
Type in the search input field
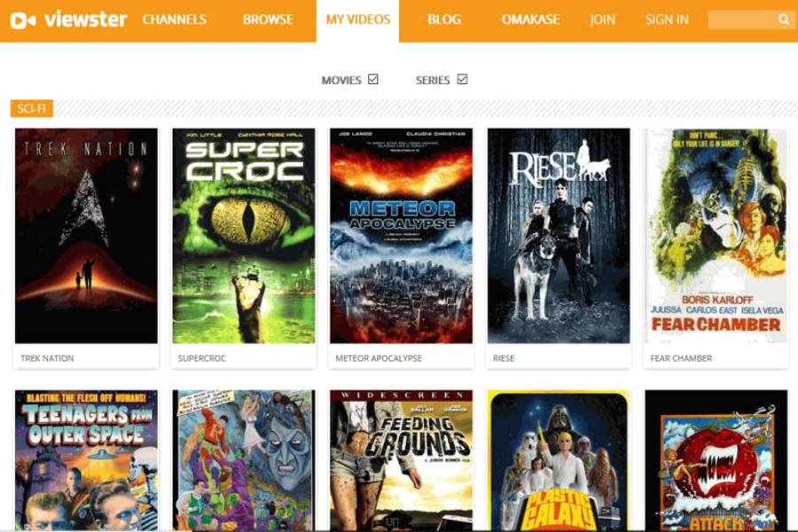pyautogui.click(x=741, y=20)
